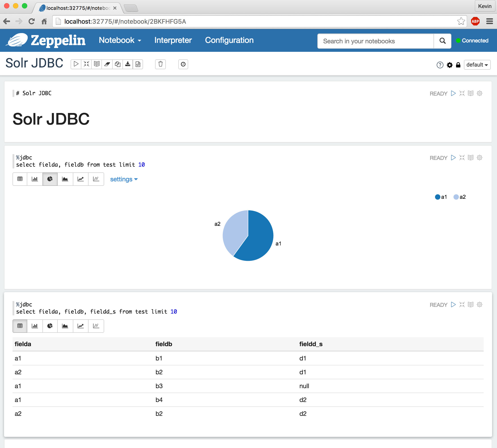497x448 pixels.
Task: Go to the Interpreter page
Action: point(173,40)
